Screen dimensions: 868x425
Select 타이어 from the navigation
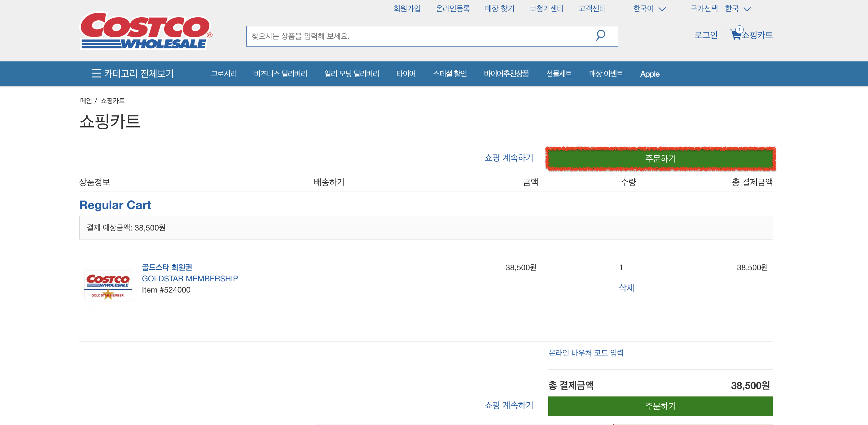(406, 74)
